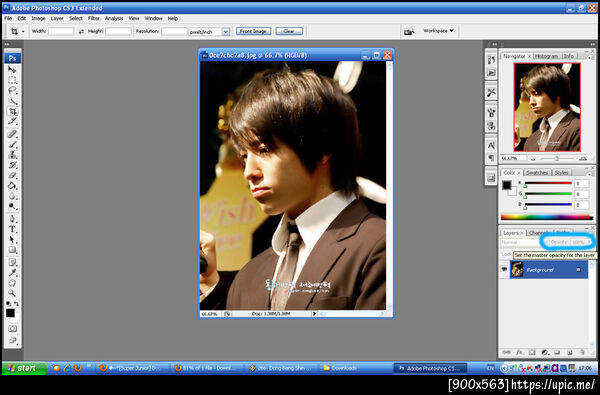Click the Front Image button
Image resolution: width=600 pixels, height=395 pixels.
pos(253,31)
